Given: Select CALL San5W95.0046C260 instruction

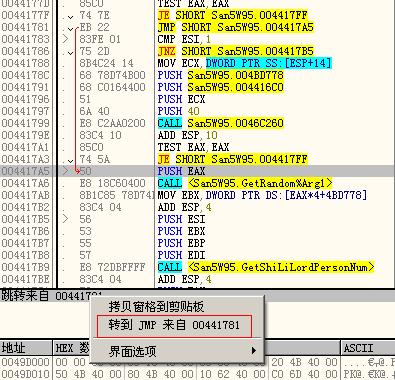Looking at the screenshot, I should (x=220, y=123).
